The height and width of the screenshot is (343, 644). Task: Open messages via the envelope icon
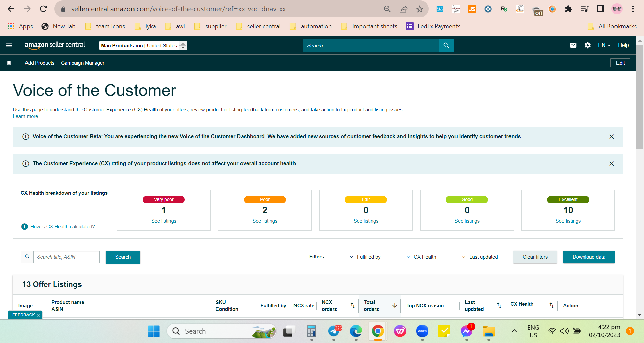point(573,45)
